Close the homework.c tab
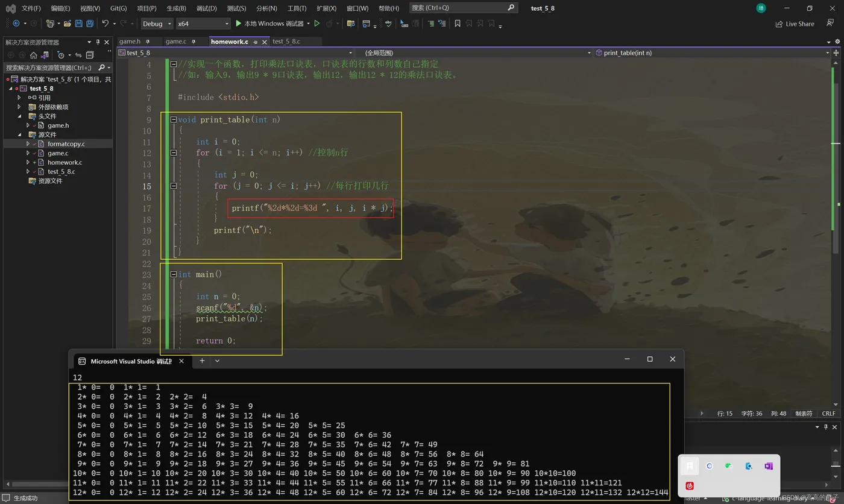Screen dimensions: 844x504 pos(264,42)
